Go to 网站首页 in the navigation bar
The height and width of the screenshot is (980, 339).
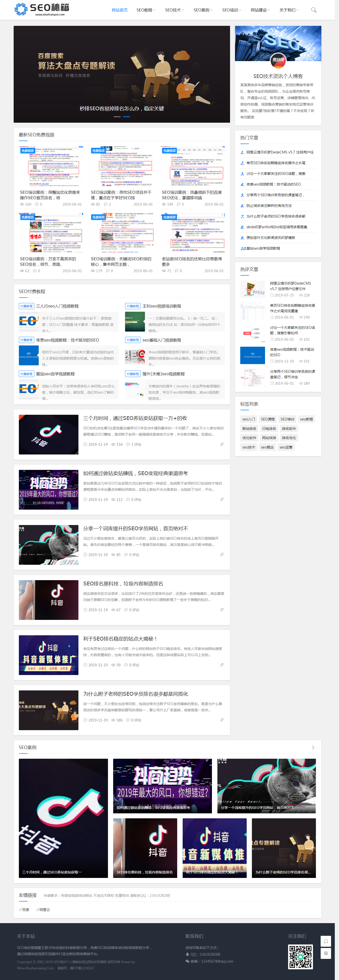pos(120,10)
